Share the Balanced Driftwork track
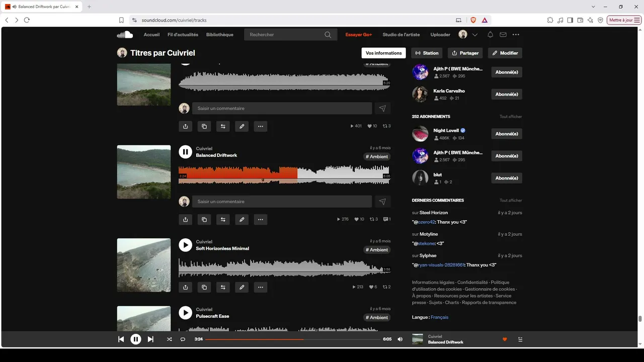The height and width of the screenshot is (362, 644). pyautogui.click(x=186, y=219)
